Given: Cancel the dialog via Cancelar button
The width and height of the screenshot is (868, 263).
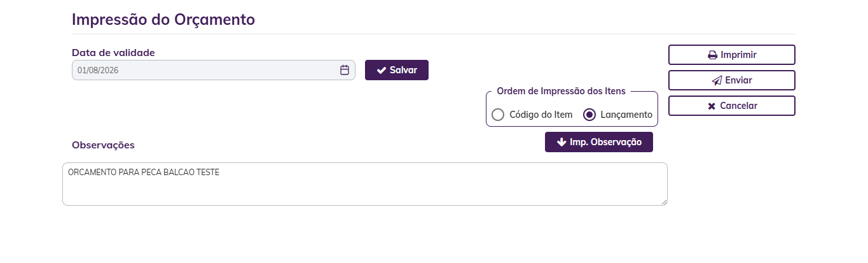Looking at the screenshot, I should pos(732,106).
